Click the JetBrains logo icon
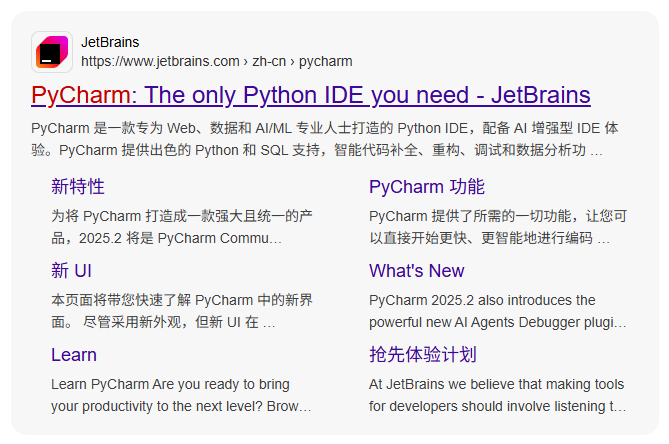669x444 pixels. 52,52
